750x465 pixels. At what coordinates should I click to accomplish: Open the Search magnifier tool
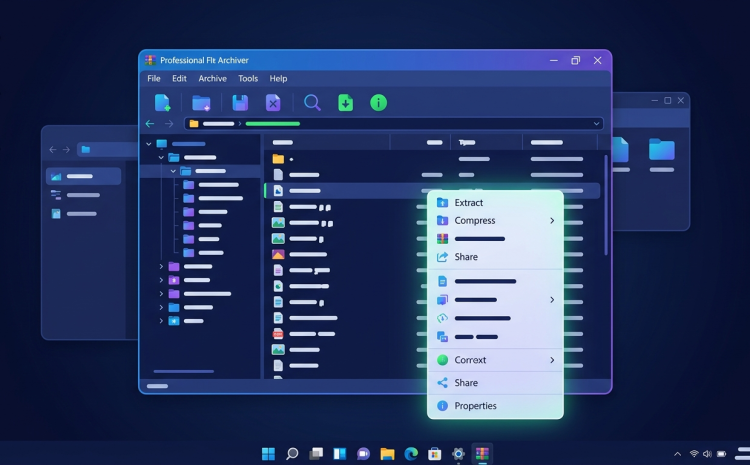tap(312, 103)
